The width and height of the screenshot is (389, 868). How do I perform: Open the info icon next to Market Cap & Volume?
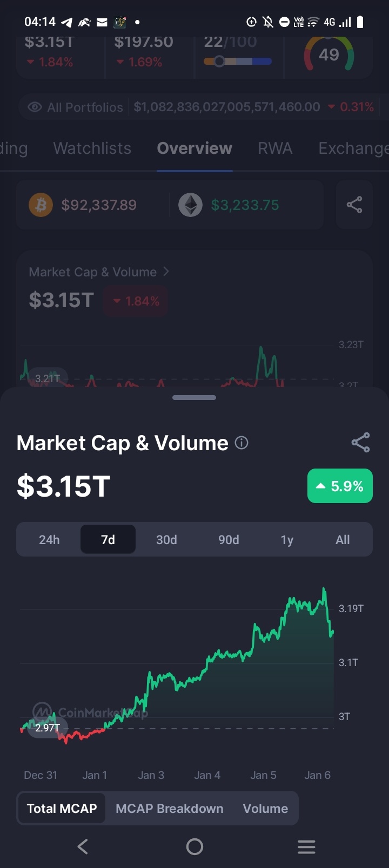coord(242,443)
